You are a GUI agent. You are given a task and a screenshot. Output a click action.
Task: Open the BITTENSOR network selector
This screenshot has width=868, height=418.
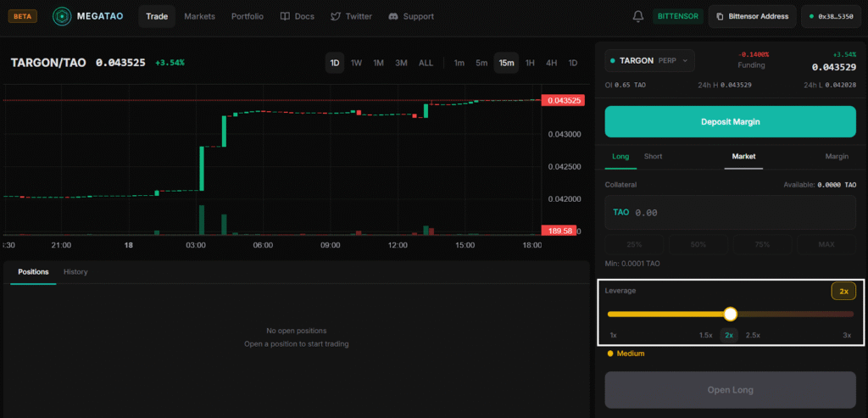(x=675, y=16)
